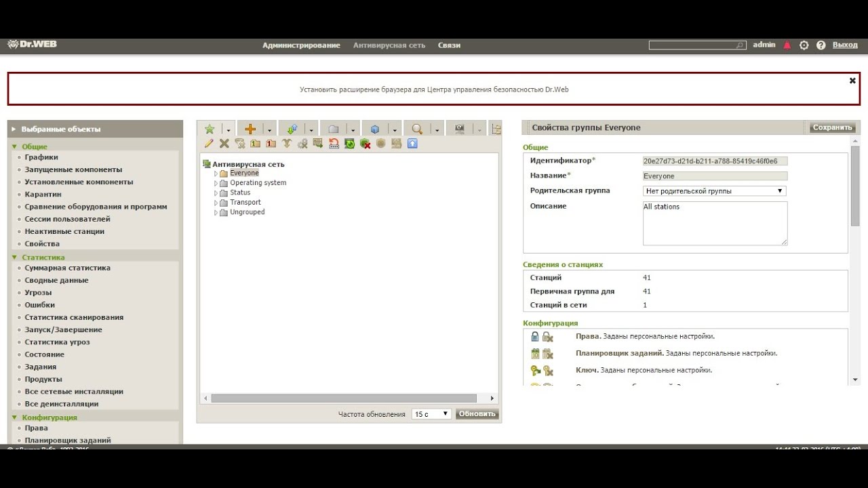Screen dimensions: 868x488
Task: Click the green refresh restart station icon
Action: click(349, 143)
